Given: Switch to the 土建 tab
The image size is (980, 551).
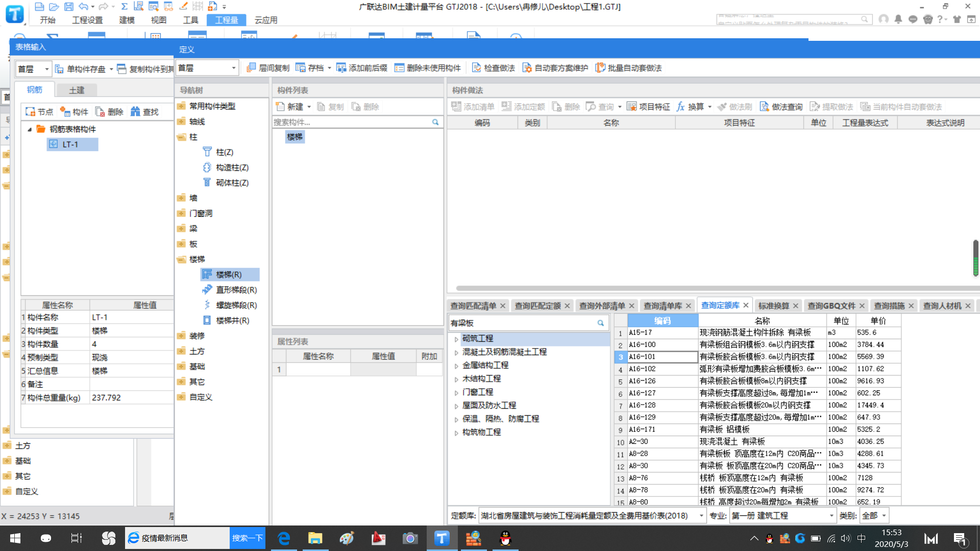Looking at the screenshot, I should (77, 90).
